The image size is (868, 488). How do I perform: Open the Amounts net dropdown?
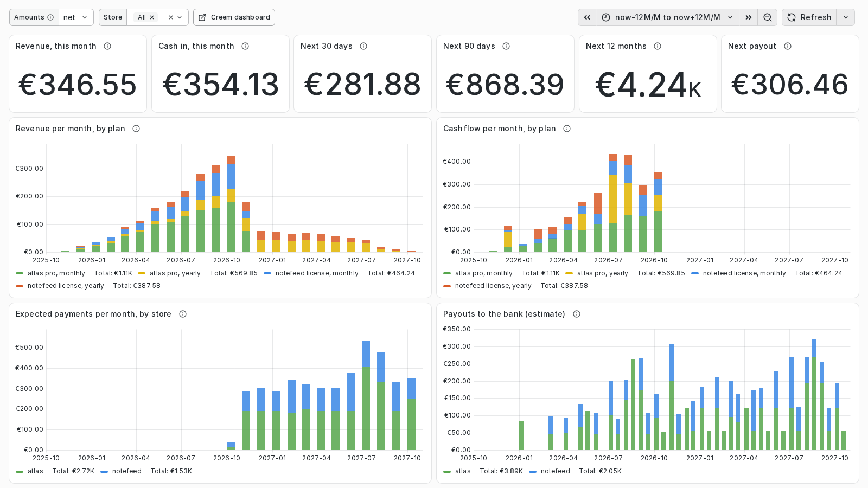tap(76, 17)
